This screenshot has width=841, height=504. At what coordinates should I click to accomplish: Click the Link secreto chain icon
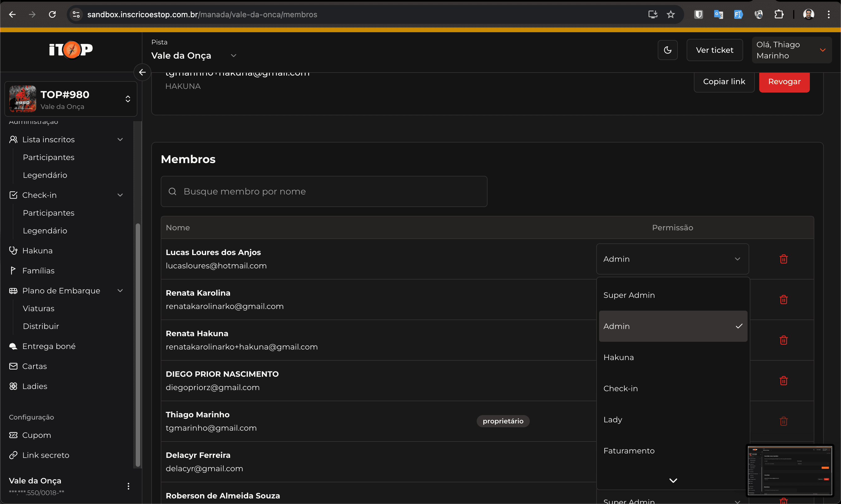point(13,455)
